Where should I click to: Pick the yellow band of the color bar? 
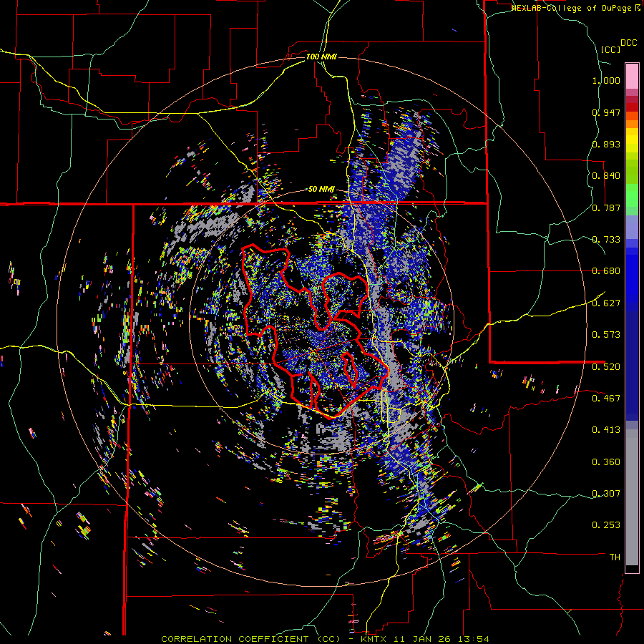(x=632, y=141)
